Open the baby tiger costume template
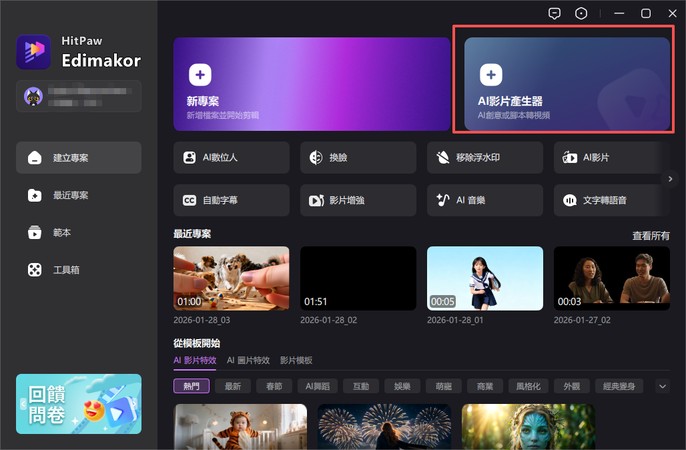 [240, 426]
